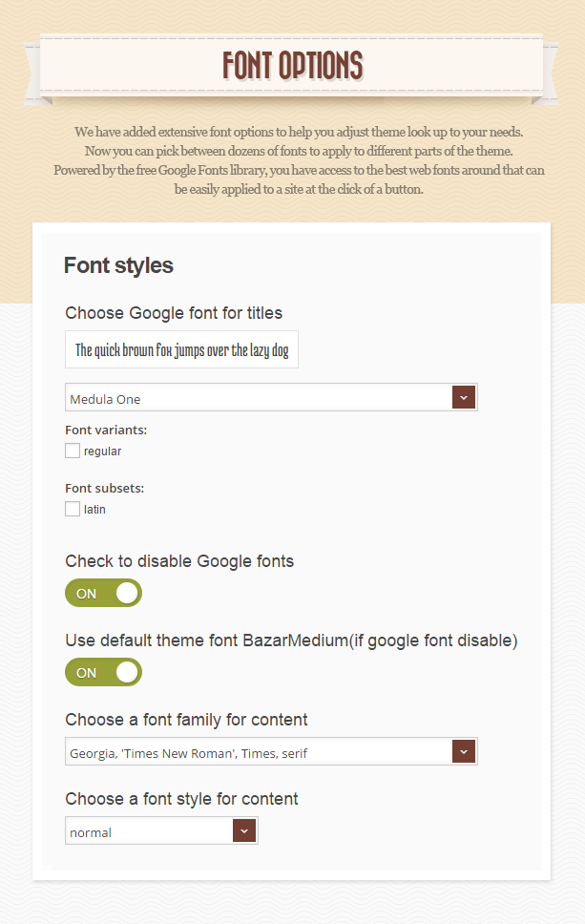Click the Font styles heading

click(118, 265)
